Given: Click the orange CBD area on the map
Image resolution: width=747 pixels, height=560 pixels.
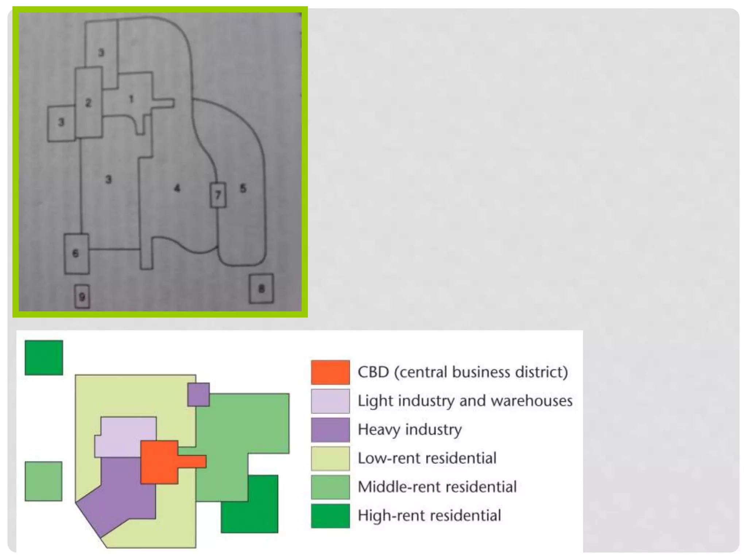Looking at the screenshot, I should pos(159,462).
